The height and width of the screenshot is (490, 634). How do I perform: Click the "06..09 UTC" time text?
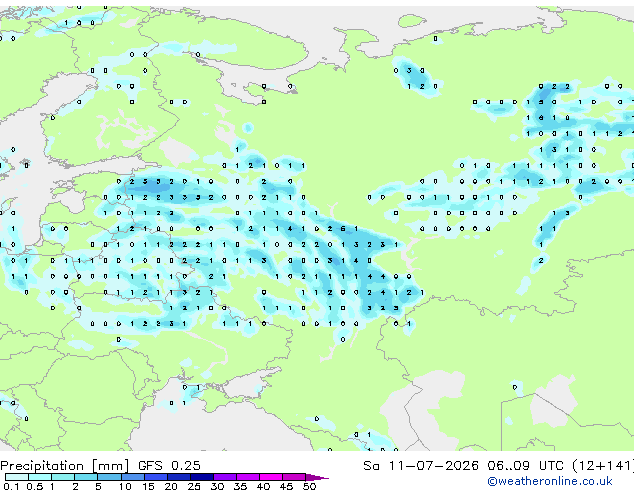pos(525,465)
